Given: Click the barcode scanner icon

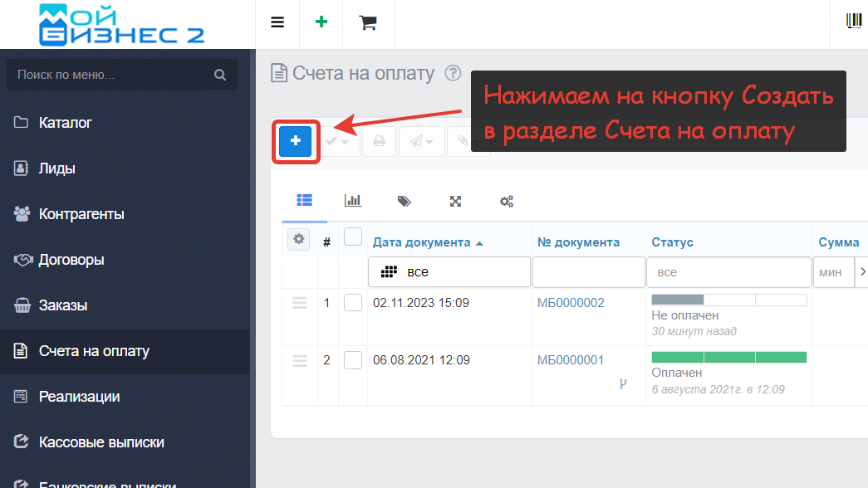Looking at the screenshot, I should (x=854, y=21).
